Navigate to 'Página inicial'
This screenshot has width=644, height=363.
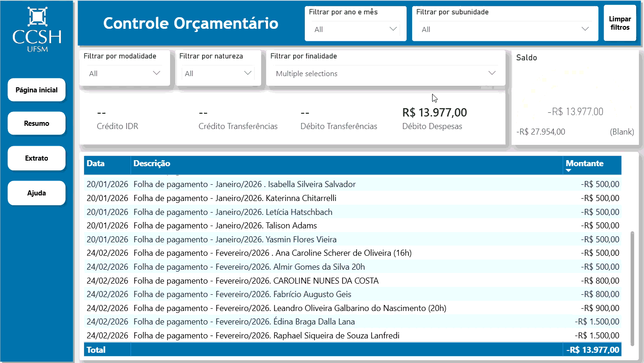pos(36,90)
